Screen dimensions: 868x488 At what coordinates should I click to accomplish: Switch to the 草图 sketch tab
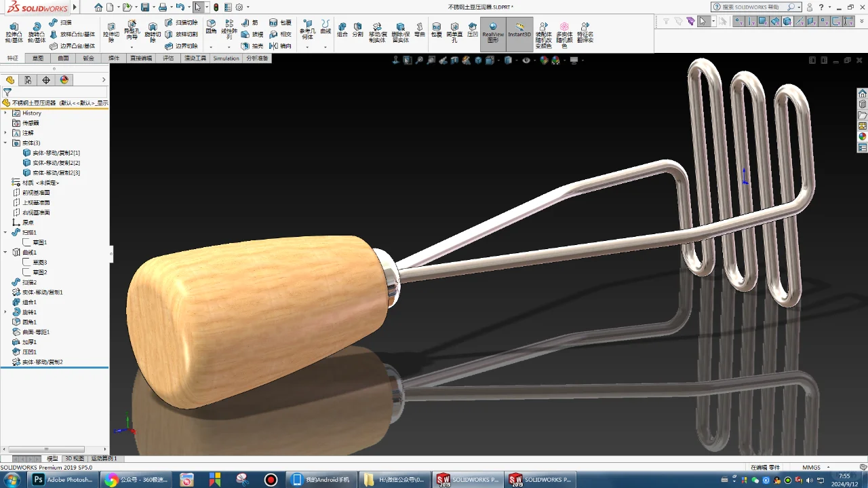click(38, 58)
